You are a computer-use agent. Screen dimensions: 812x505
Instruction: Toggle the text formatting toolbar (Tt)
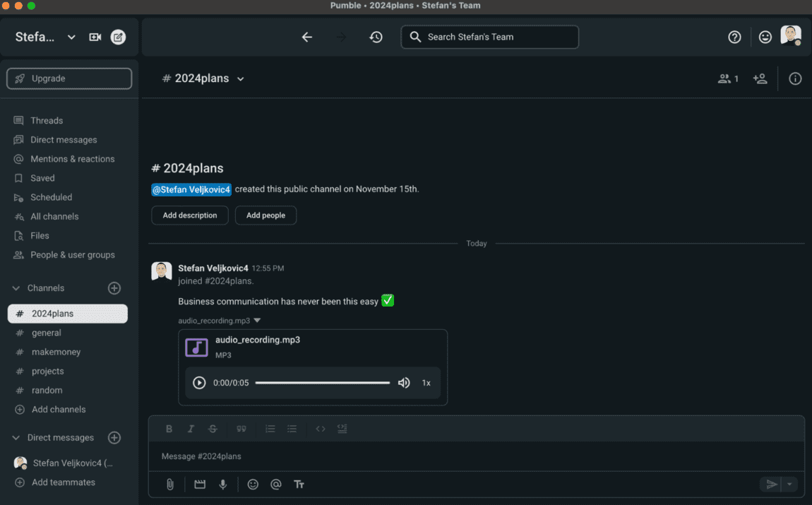tap(299, 485)
